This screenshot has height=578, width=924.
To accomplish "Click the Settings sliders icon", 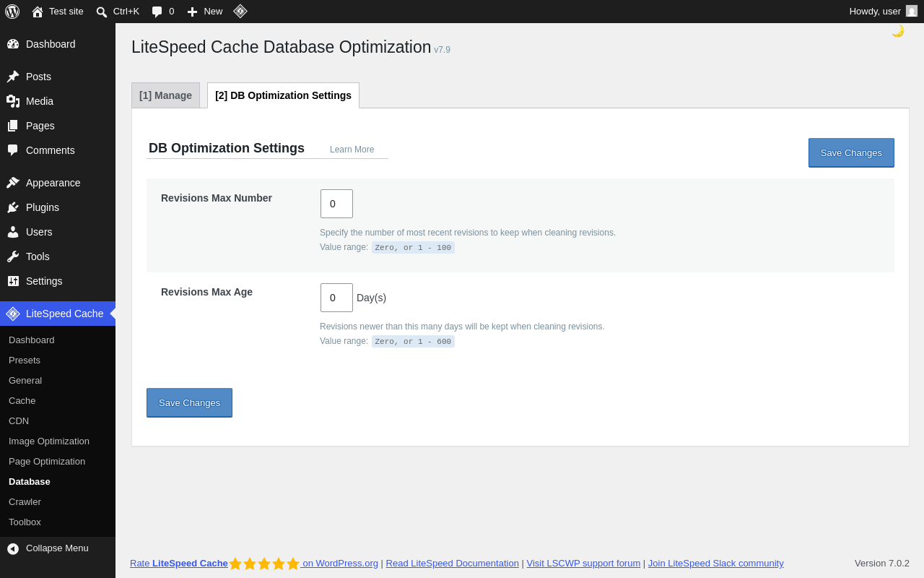I will [x=13, y=281].
